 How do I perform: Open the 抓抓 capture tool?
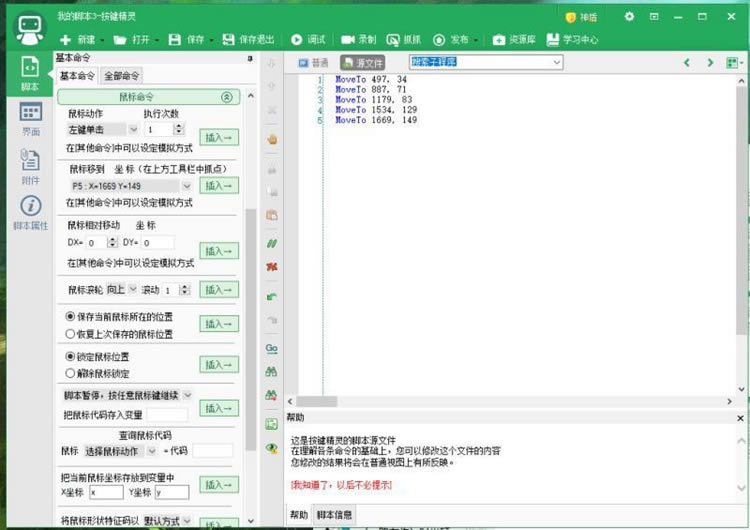tap(404, 40)
